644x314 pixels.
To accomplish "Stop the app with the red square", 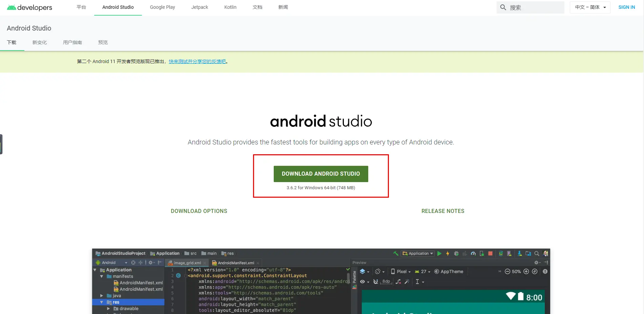I will pyautogui.click(x=490, y=253).
